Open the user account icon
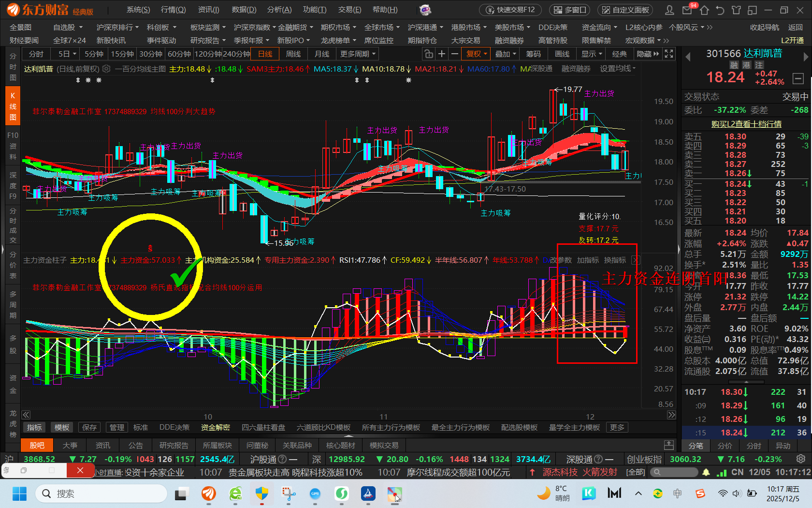 coord(669,10)
